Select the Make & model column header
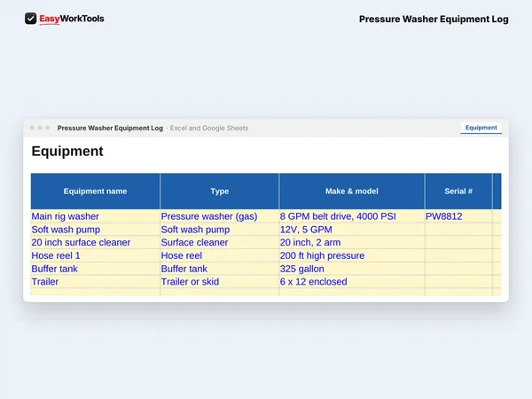This screenshot has width=532, height=399. pos(351,191)
